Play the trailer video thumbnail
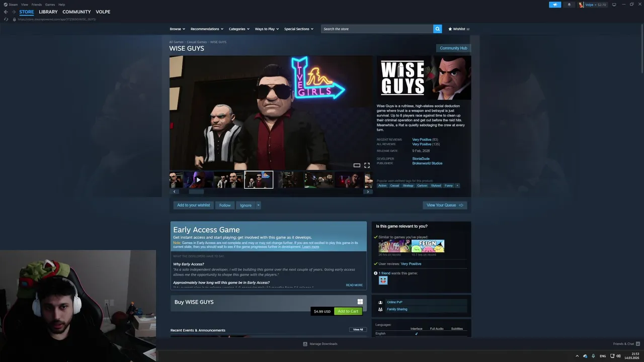This screenshot has height=362, width=644. (x=198, y=179)
